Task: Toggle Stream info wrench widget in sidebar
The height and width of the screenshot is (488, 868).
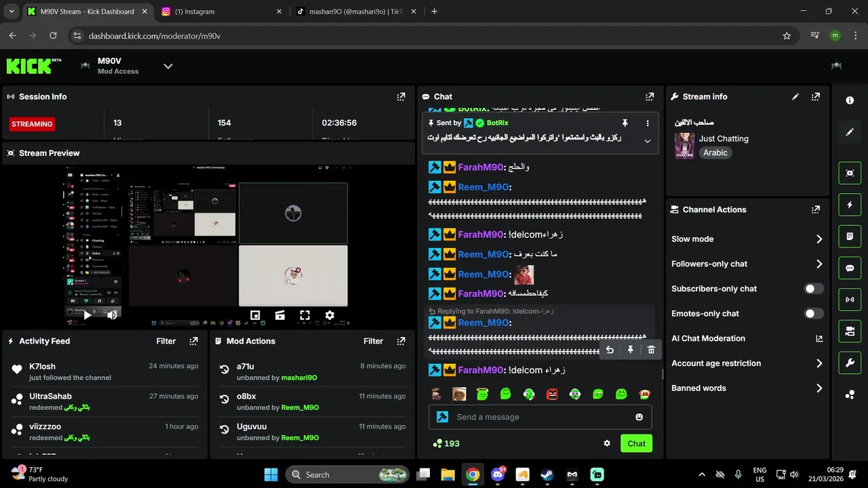Action: (850, 363)
